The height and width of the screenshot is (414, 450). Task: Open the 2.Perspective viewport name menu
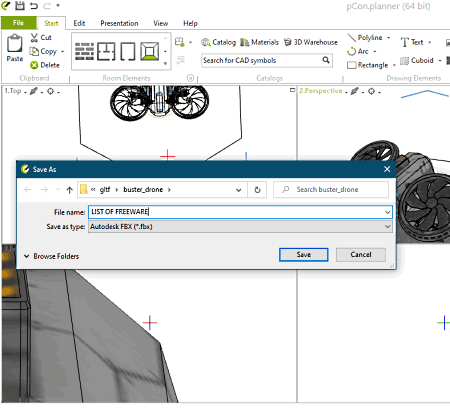pyautogui.click(x=322, y=91)
